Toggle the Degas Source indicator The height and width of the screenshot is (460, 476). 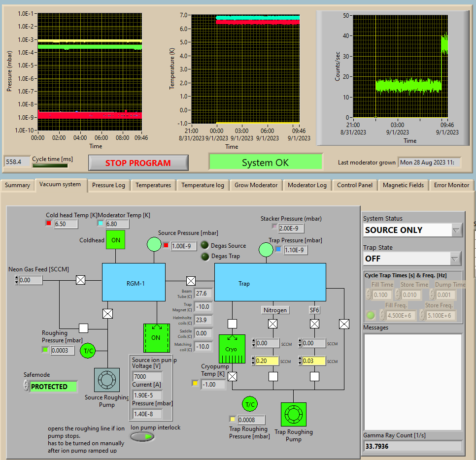(205, 245)
